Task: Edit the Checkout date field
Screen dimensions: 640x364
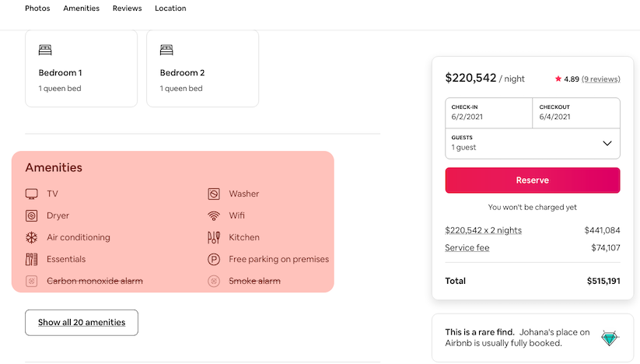Action: (576, 113)
